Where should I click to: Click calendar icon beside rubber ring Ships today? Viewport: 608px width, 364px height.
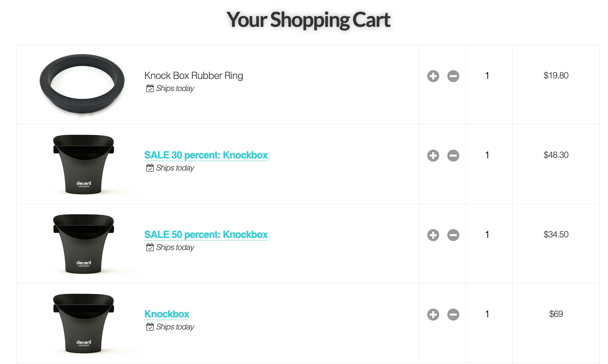[x=150, y=88]
